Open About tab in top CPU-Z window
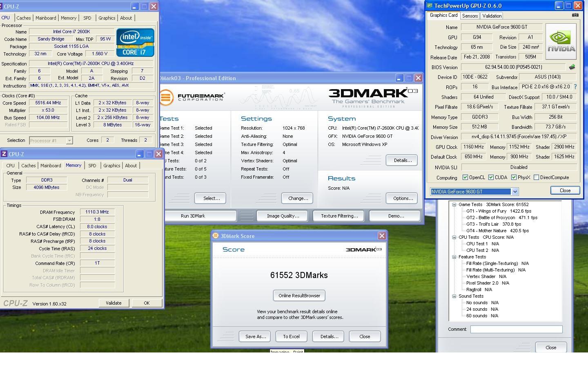Image resolution: width=588 pixels, height=368 pixels. pyautogui.click(x=126, y=18)
